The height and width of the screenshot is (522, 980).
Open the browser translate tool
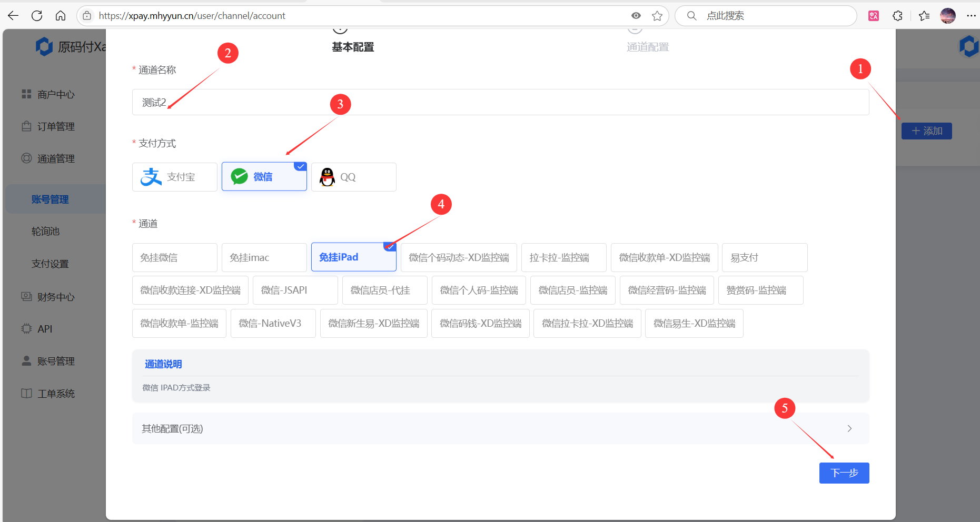point(873,16)
